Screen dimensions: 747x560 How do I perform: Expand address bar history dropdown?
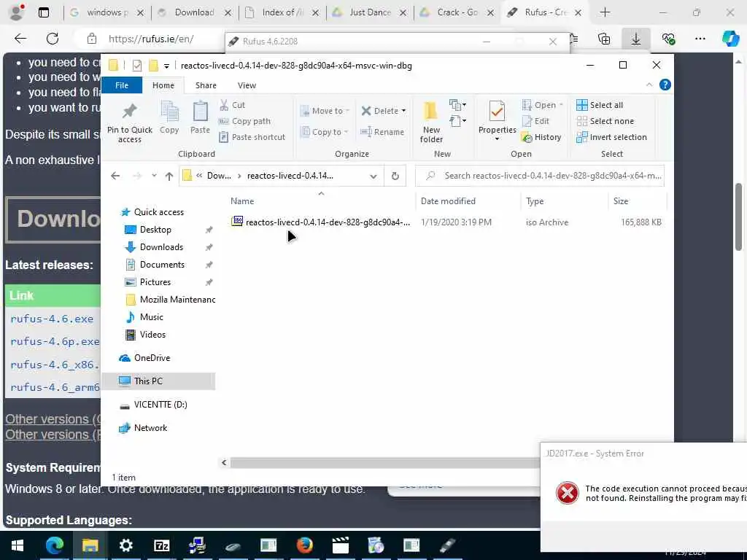point(373,176)
